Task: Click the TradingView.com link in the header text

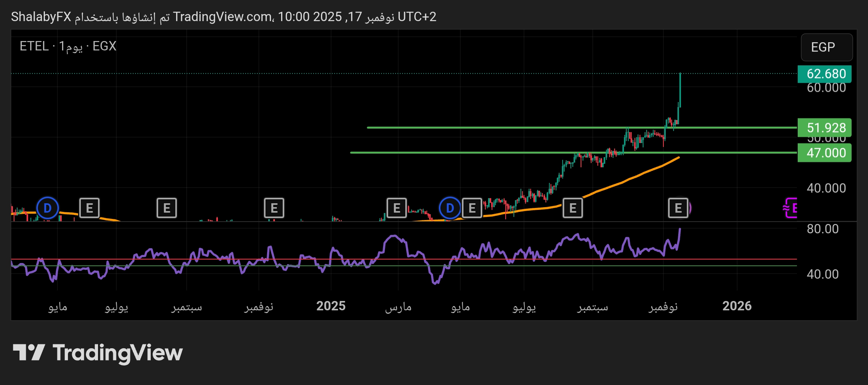Action: tap(223, 17)
